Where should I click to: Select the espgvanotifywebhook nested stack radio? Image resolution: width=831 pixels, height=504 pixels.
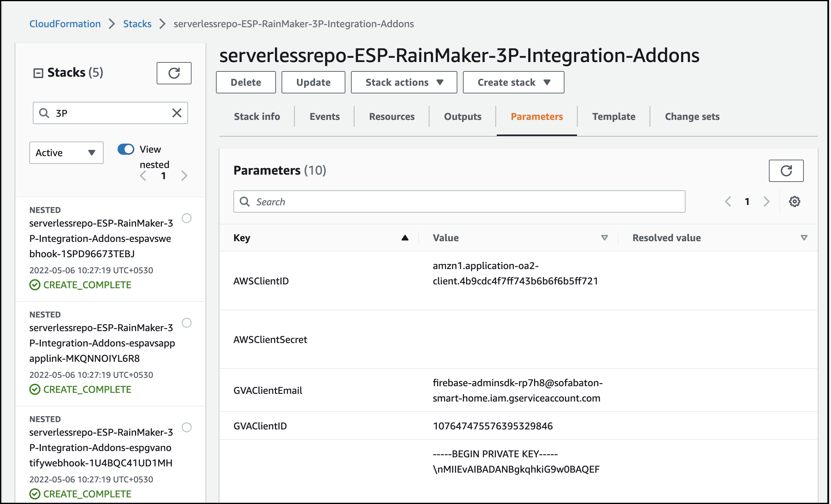187,427
